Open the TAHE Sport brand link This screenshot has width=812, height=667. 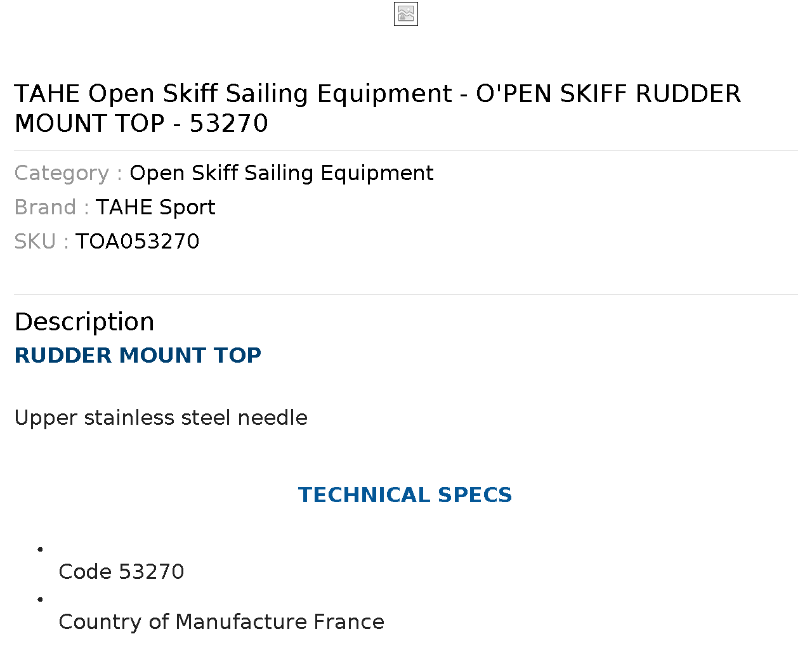tap(155, 207)
